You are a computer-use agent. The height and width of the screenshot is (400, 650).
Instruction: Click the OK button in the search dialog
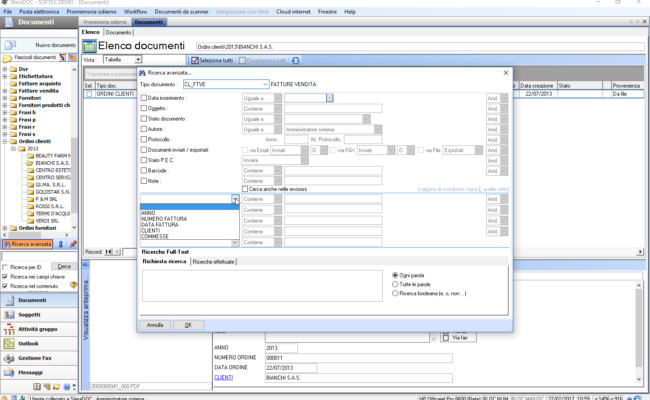pos(189,325)
